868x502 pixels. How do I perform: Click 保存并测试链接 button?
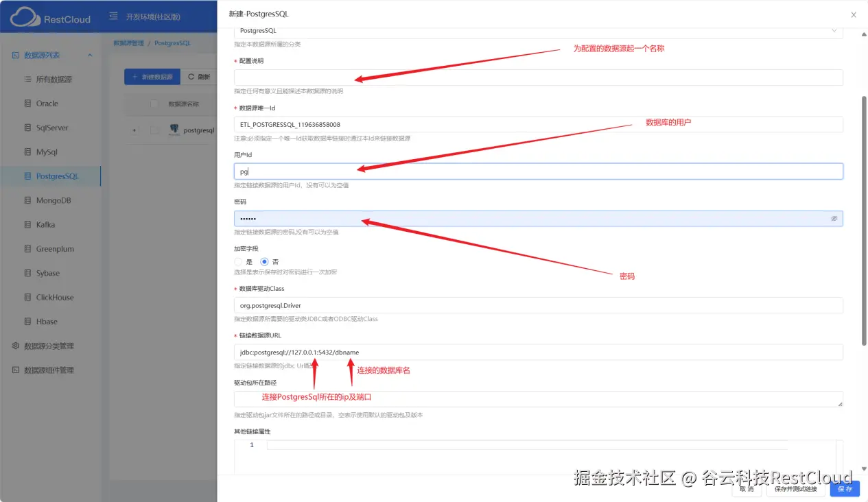click(x=795, y=489)
